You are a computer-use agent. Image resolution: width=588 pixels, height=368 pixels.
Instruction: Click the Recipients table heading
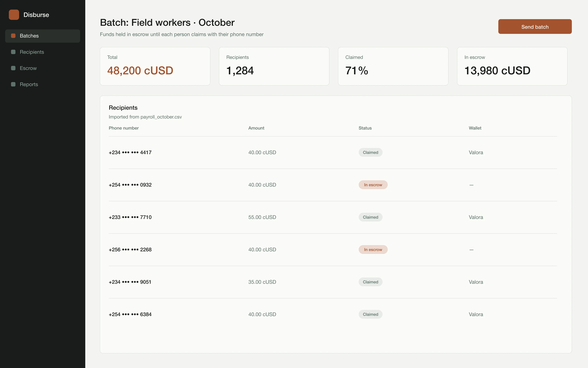tap(123, 108)
